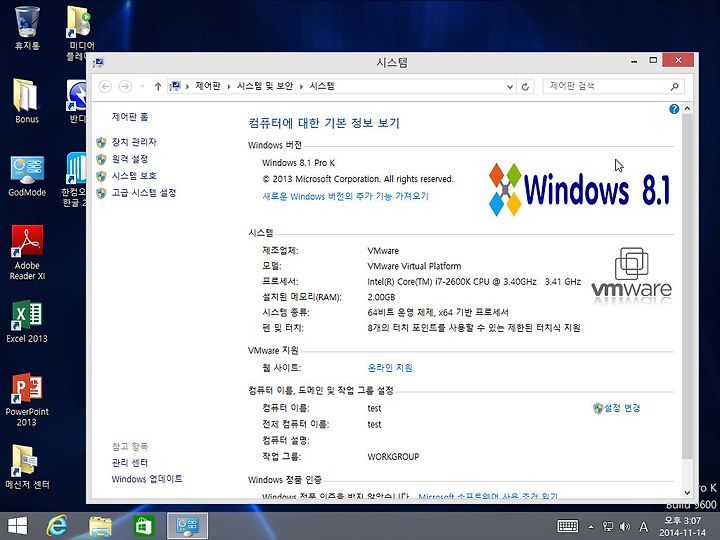Viewport: 720px width, 540px height.
Task: Open the touch keyboard tray icon
Action: [568, 526]
